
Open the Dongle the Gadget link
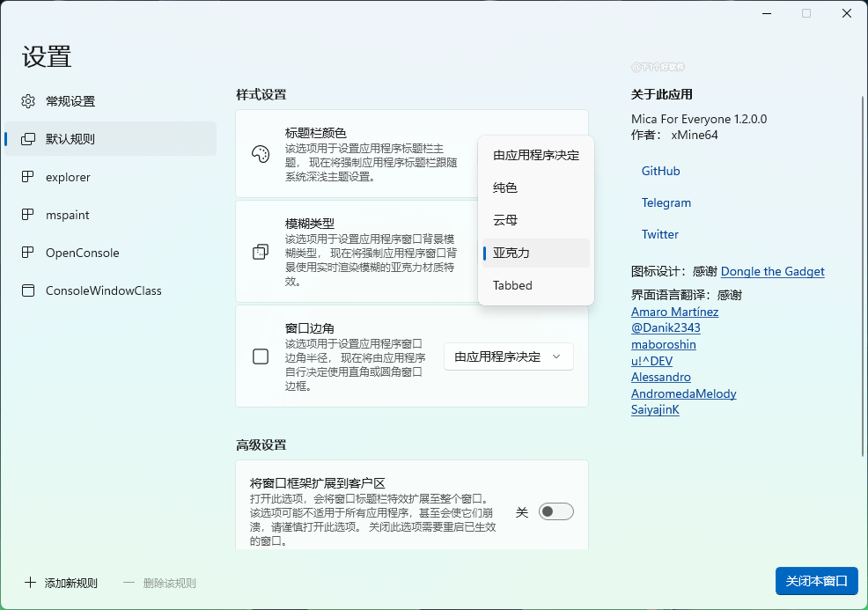click(x=772, y=271)
